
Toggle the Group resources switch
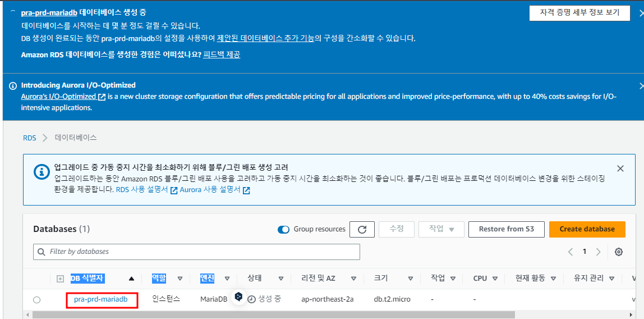click(x=283, y=229)
